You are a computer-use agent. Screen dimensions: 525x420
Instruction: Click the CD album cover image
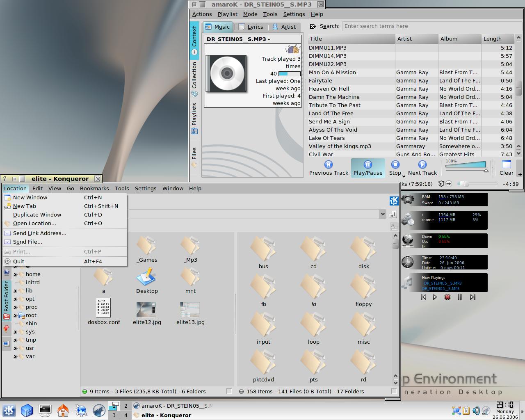227,74
